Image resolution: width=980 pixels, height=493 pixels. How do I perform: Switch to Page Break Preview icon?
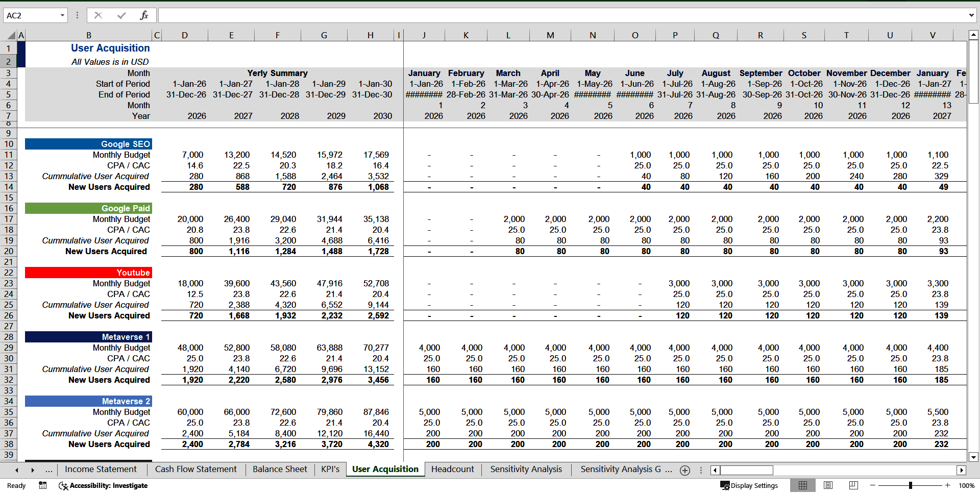[x=853, y=485]
